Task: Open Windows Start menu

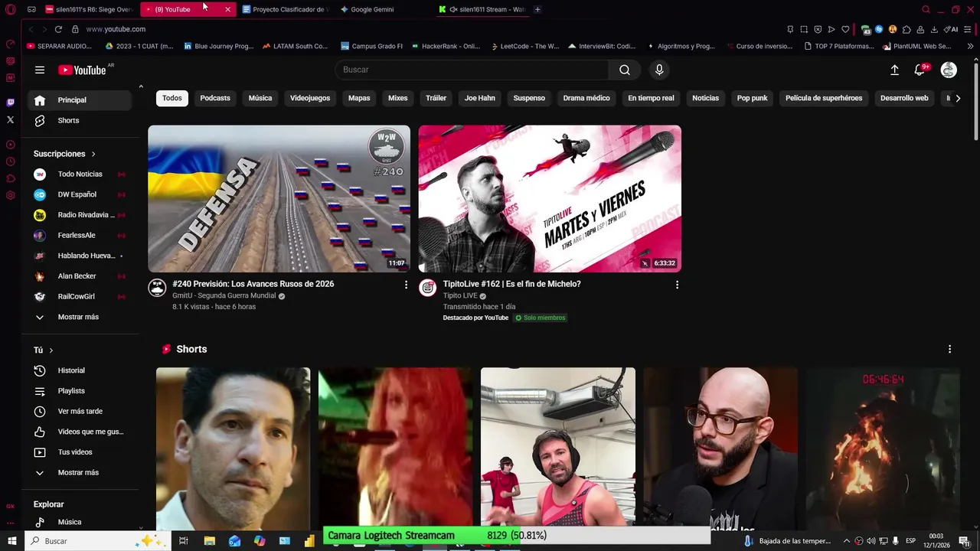Action: [x=11, y=541]
